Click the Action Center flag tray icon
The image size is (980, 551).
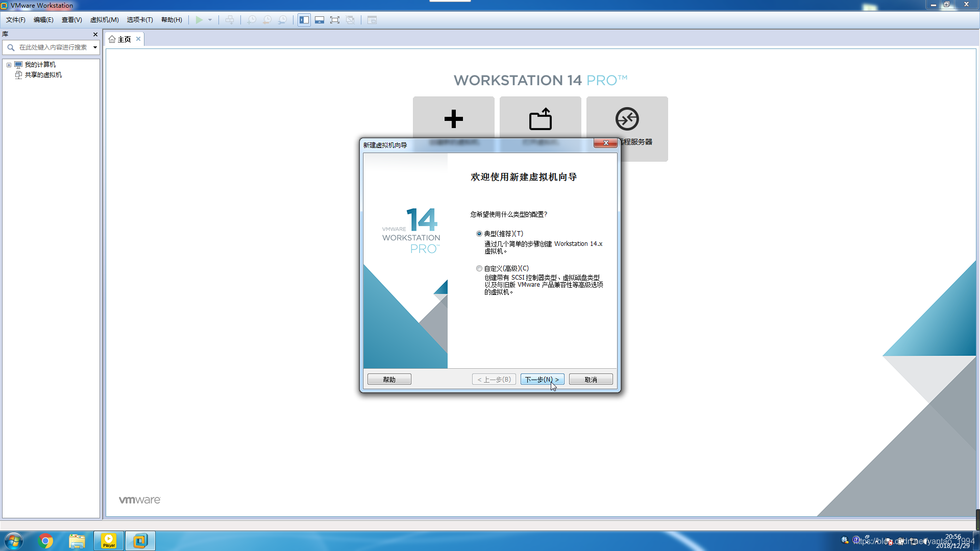889,541
